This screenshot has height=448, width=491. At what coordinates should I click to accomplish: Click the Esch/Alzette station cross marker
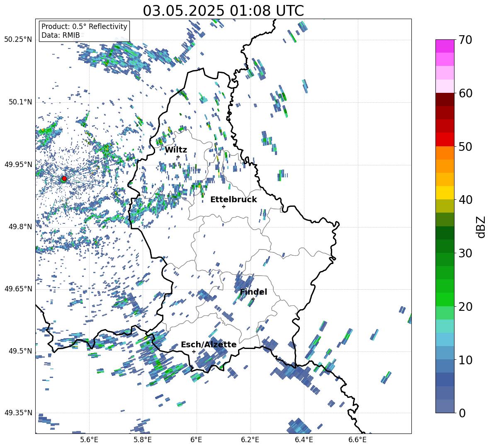coord(194,351)
